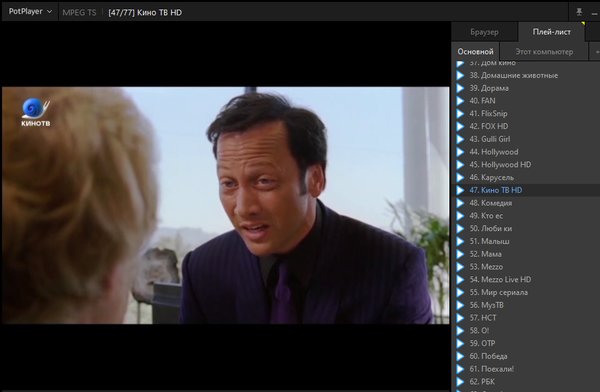
Task: Click the play icon beside 40. FAN
Action: (x=460, y=101)
